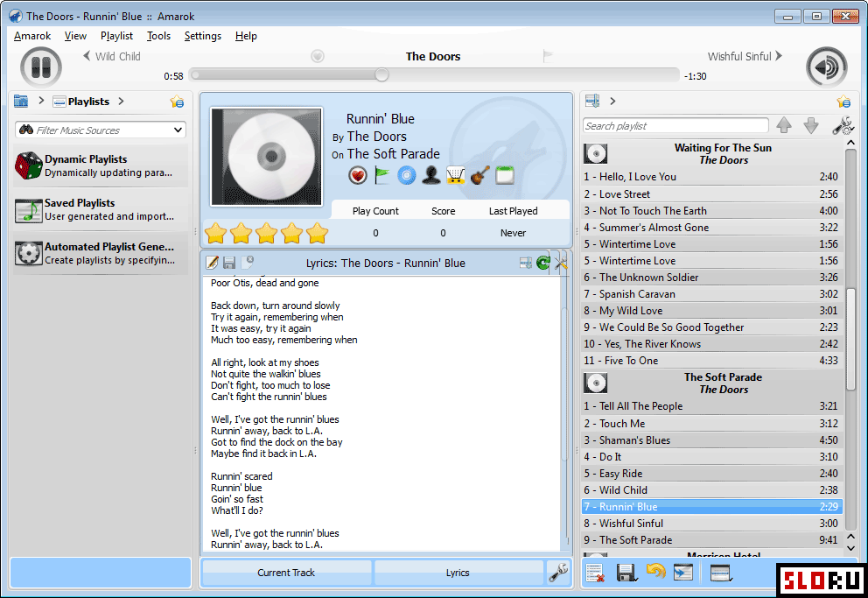Image resolution: width=868 pixels, height=598 pixels.
Task: Click the search previous up arrow
Action: 784,125
